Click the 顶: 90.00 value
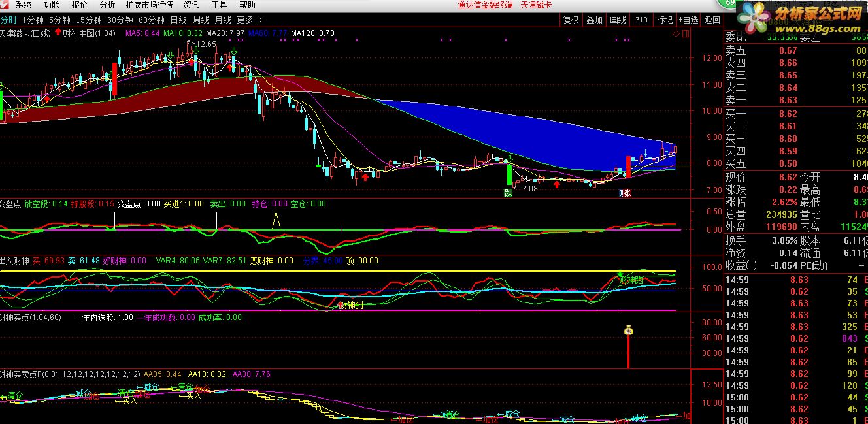 pyautogui.click(x=362, y=261)
